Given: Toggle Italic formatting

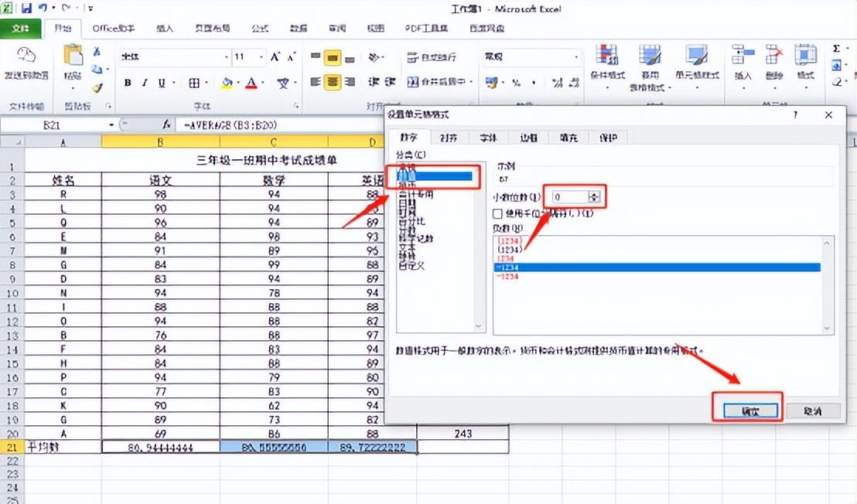Looking at the screenshot, I should [145, 83].
